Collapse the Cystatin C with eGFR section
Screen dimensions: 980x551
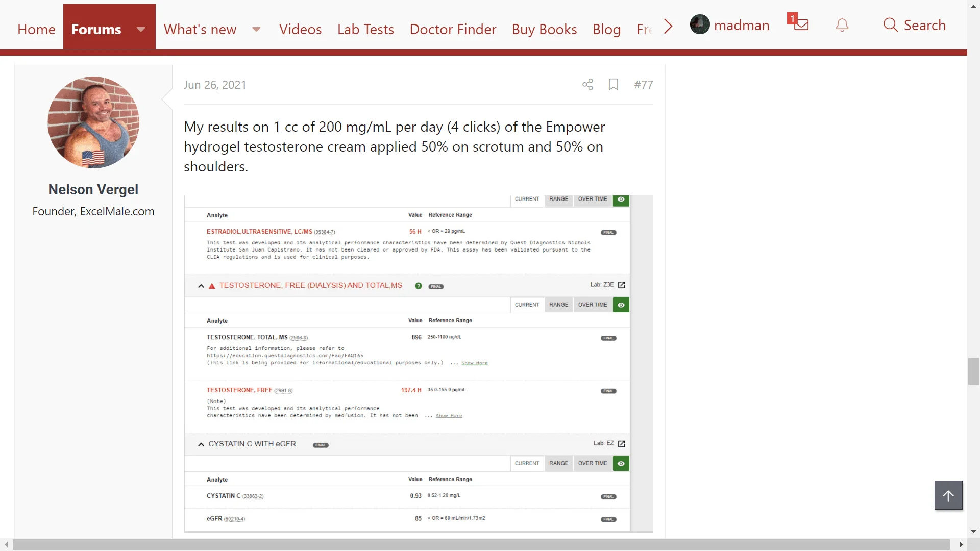(x=201, y=444)
